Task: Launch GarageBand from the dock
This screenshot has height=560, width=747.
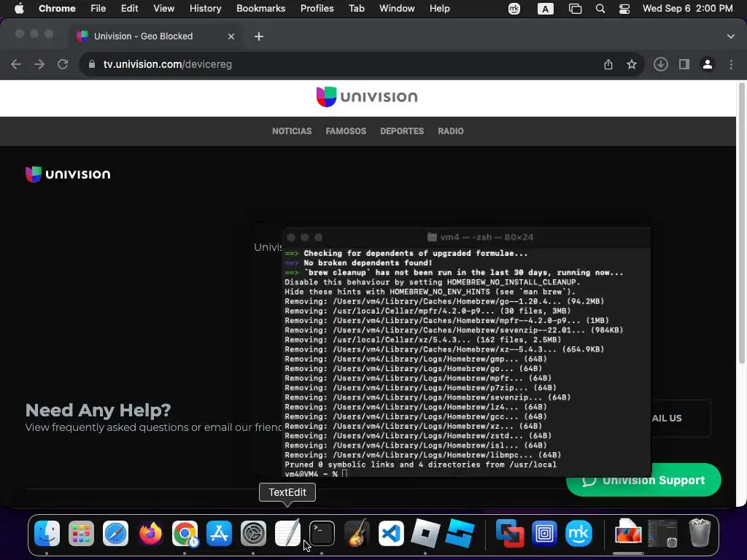Action: coord(357,533)
